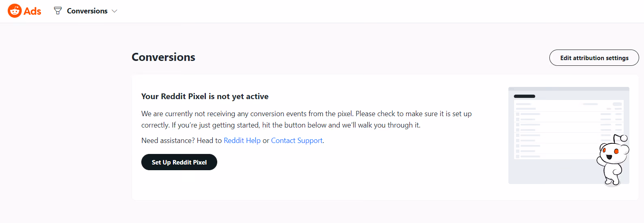Click the dark title bar in the illustration
Screen dimensions: 644x223
pyautogui.click(x=525, y=96)
